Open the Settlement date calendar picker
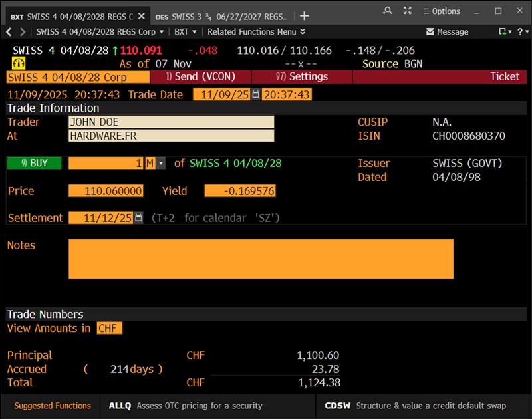532x419 pixels. tap(138, 218)
